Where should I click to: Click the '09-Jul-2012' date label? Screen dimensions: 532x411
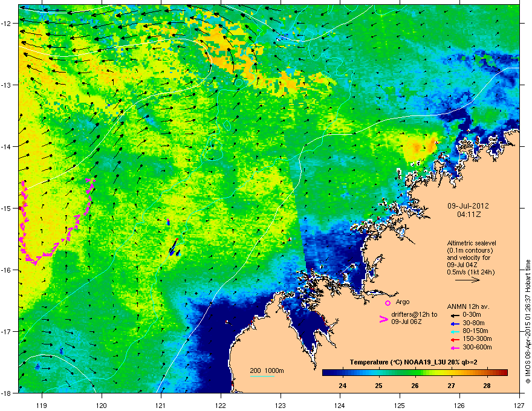pos(468,206)
